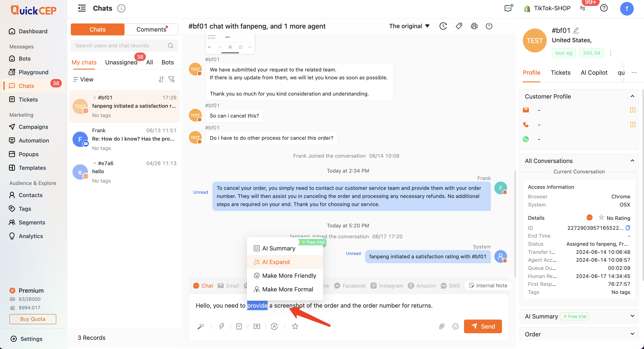Viewport: 644px width, 349px height.
Task: Open quick replies lightning icon
Action: coord(222,326)
